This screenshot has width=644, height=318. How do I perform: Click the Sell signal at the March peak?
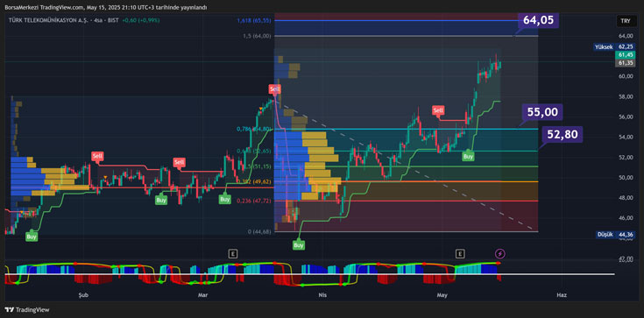tap(274, 88)
